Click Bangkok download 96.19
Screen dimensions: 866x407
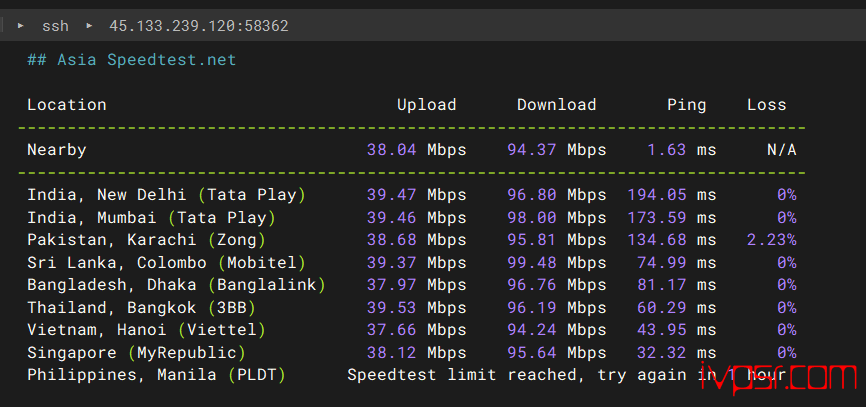(532, 308)
